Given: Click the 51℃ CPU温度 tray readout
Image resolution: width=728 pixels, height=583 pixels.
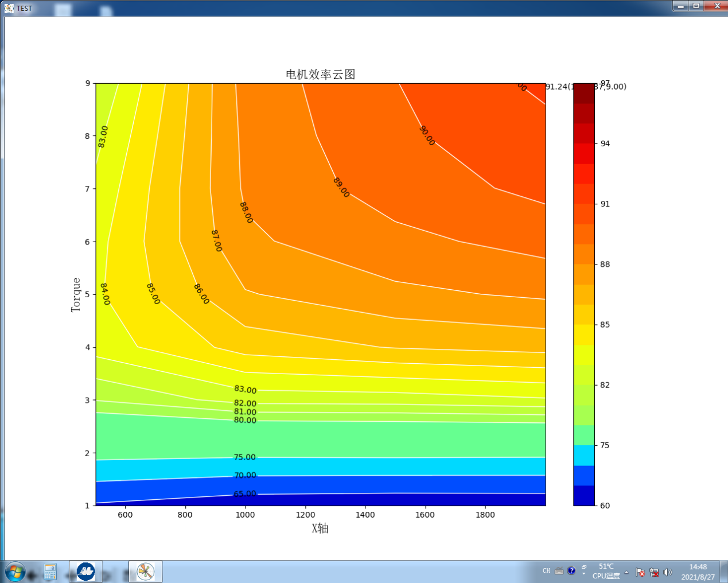Looking at the screenshot, I should click(606, 572).
